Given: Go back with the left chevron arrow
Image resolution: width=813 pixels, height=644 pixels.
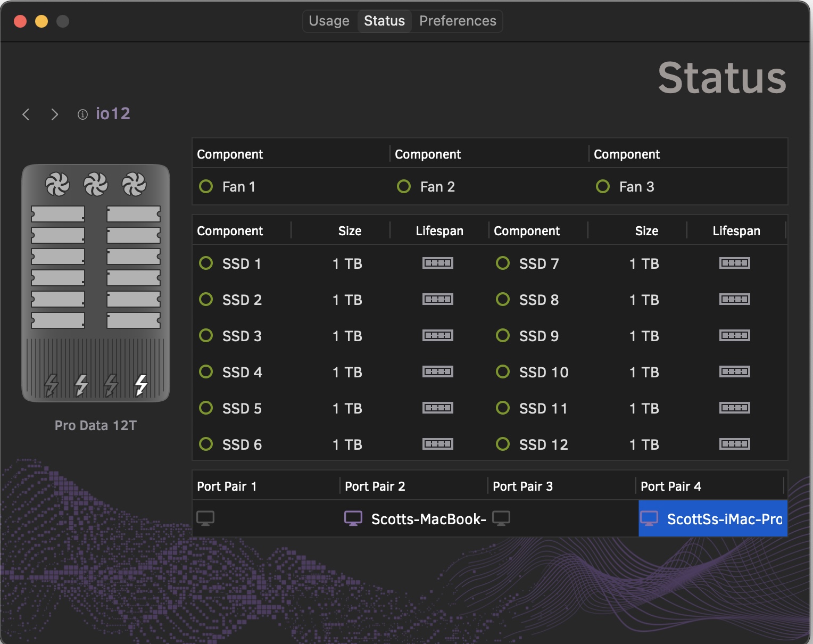Looking at the screenshot, I should point(26,114).
